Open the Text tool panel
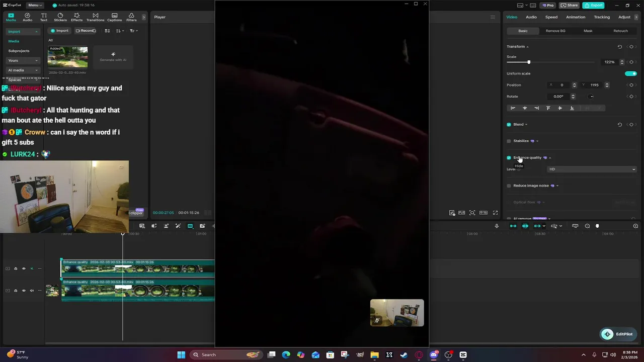 (x=44, y=17)
